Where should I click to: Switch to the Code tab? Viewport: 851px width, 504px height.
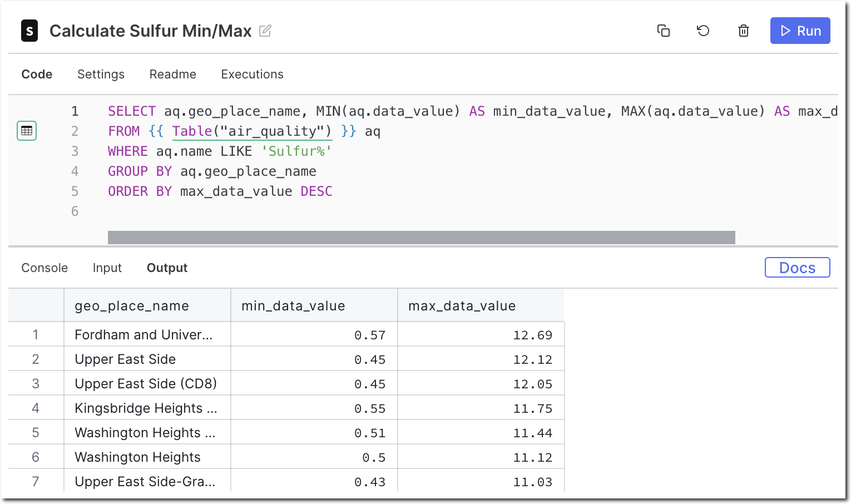point(37,74)
